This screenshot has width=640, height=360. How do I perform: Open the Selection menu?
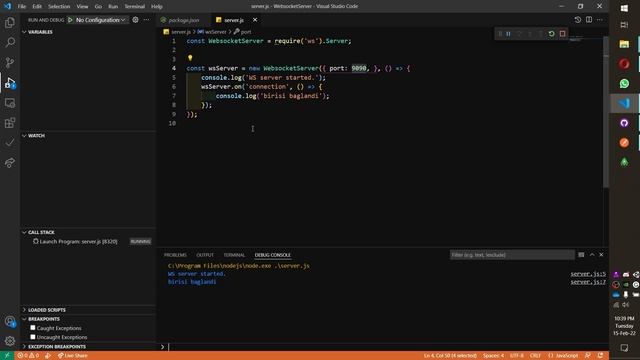click(59, 7)
